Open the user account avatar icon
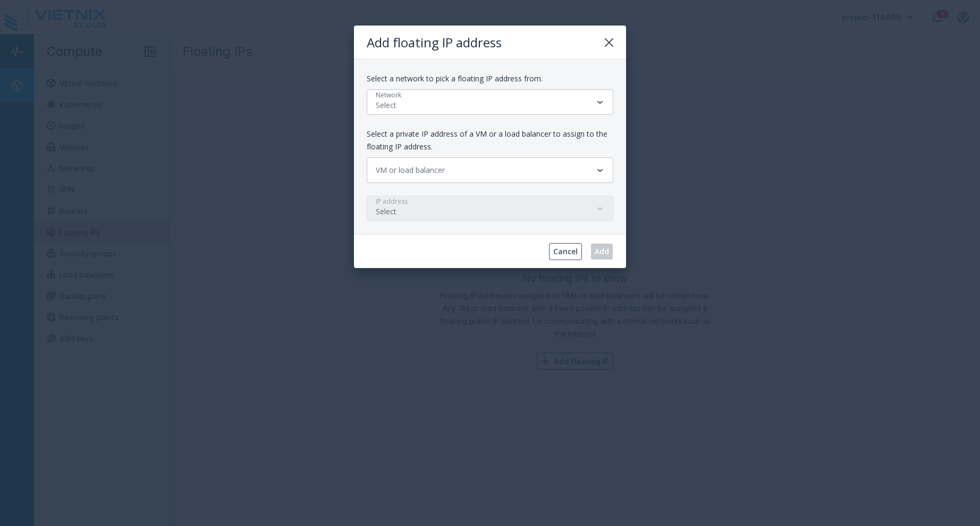Image resolution: width=980 pixels, height=526 pixels. [x=963, y=17]
